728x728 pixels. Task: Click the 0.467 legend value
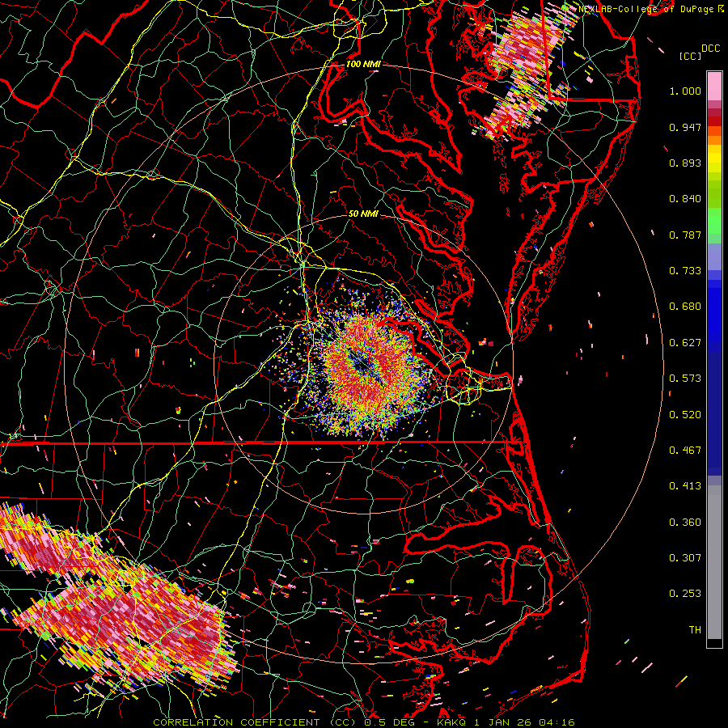pyautogui.click(x=685, y=451)
